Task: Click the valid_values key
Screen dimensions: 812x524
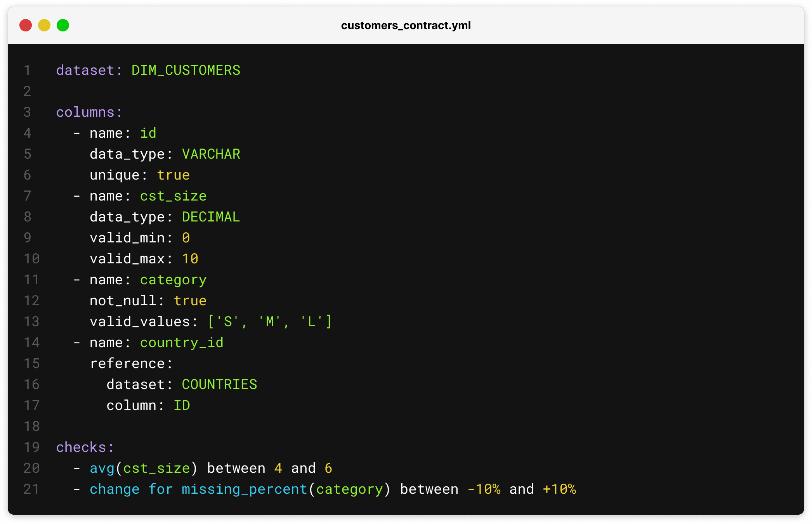Action: pos(144,322)
